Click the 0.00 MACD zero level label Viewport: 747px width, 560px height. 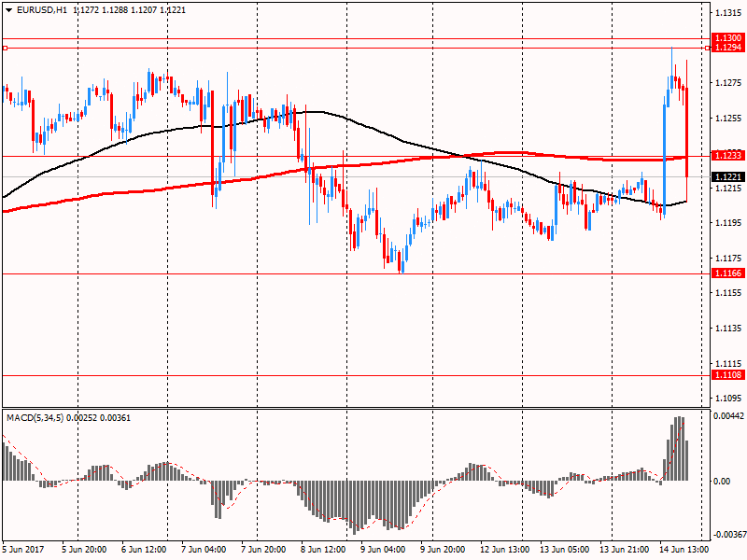coord(722,481)
